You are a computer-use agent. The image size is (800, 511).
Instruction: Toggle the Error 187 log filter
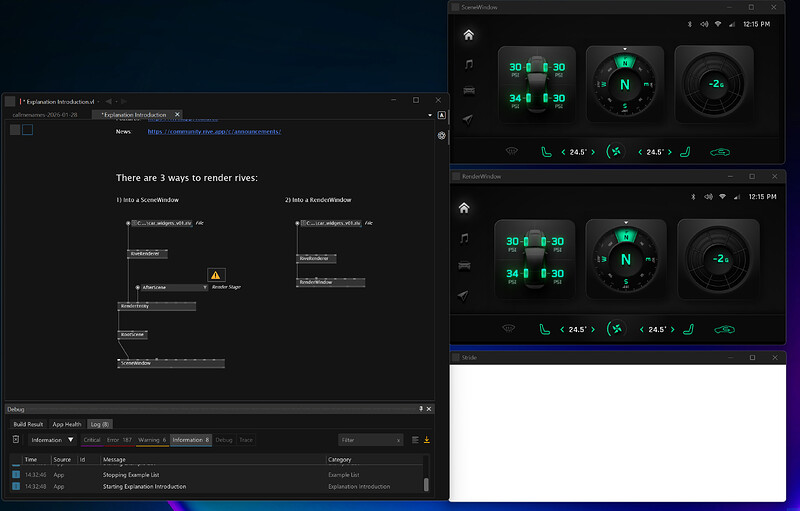[x=119, y=440]
